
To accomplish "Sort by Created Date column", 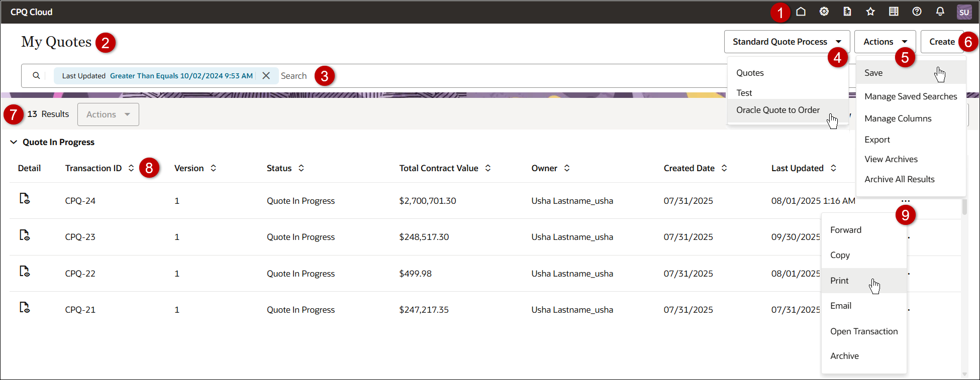I will pyautogui.click(x=724, y=168).
